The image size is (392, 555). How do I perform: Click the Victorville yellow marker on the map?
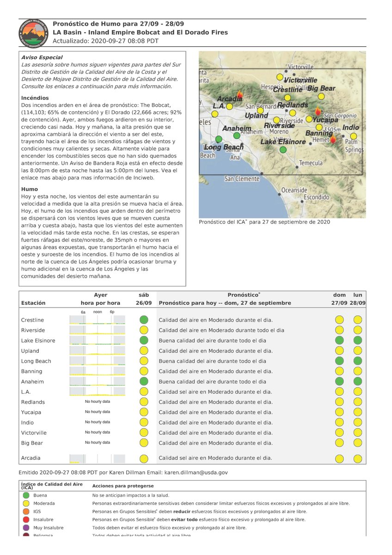point(279,77)
